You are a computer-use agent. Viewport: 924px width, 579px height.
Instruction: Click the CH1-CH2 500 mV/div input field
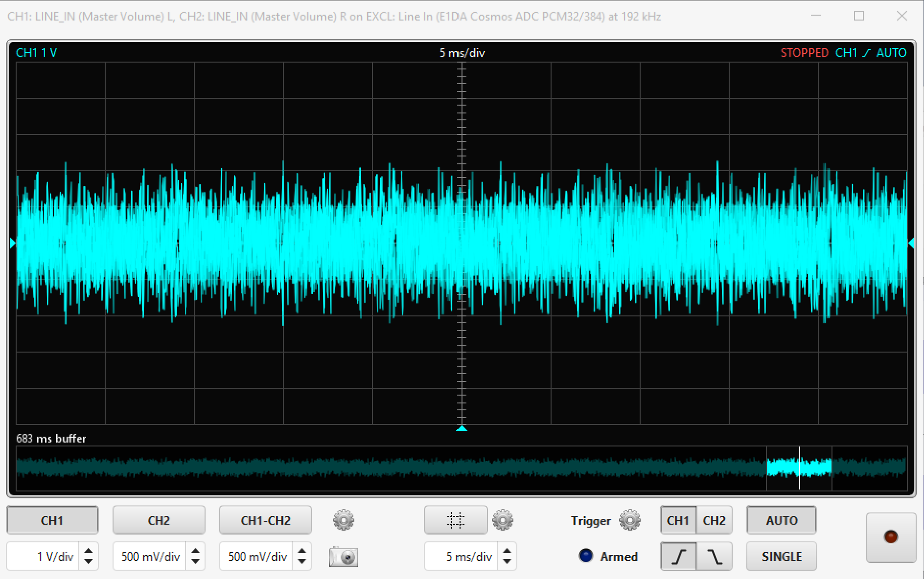point(256,557)
